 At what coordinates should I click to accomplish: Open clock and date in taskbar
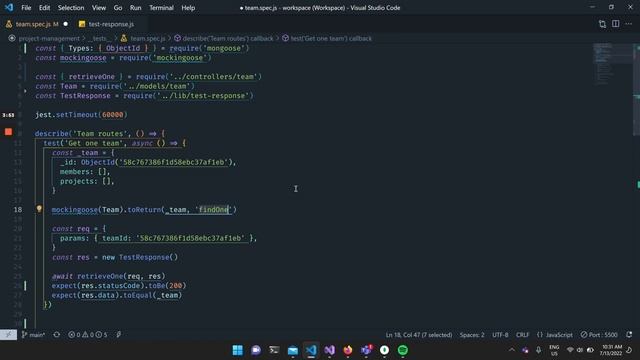[x=611, y=350]
